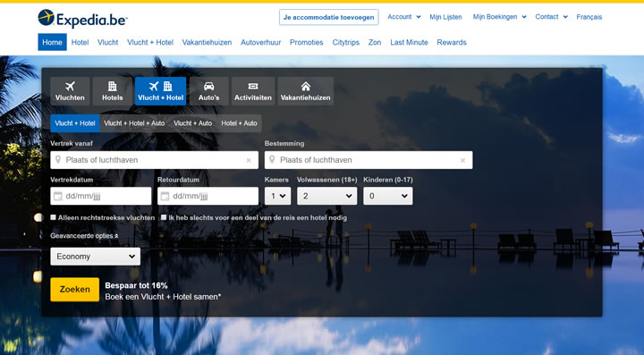
Task: Open the Economy class dropdown
Action: click(x=96, y=257)
